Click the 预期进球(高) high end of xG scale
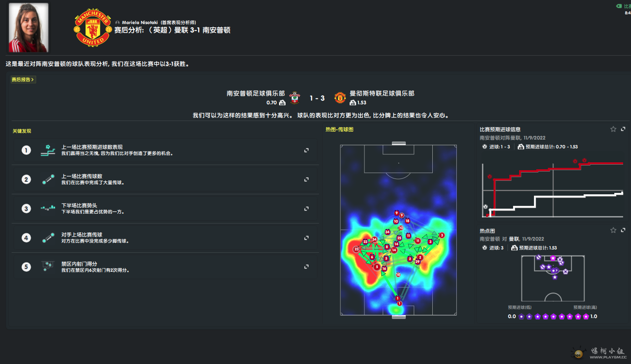The width and height of the screenshot is (631, 364). [585, 307]
